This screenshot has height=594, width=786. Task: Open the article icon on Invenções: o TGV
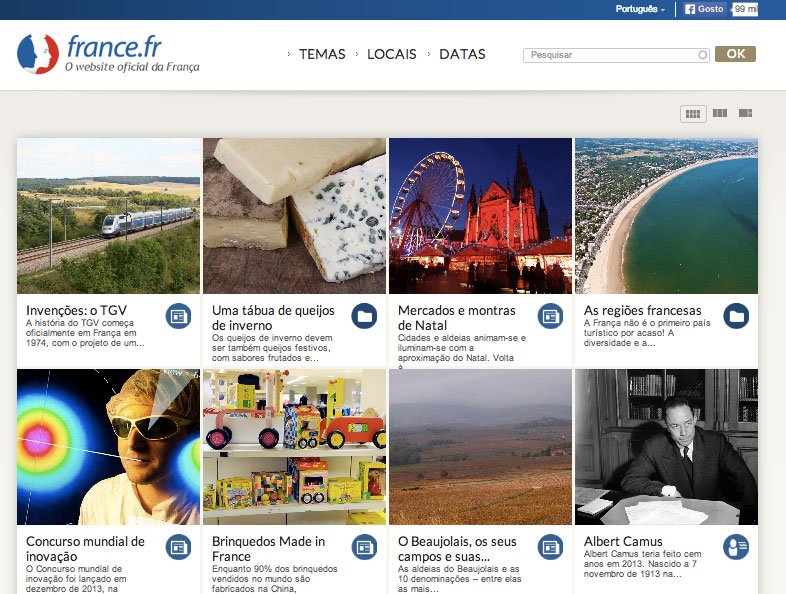pos(179,315)
